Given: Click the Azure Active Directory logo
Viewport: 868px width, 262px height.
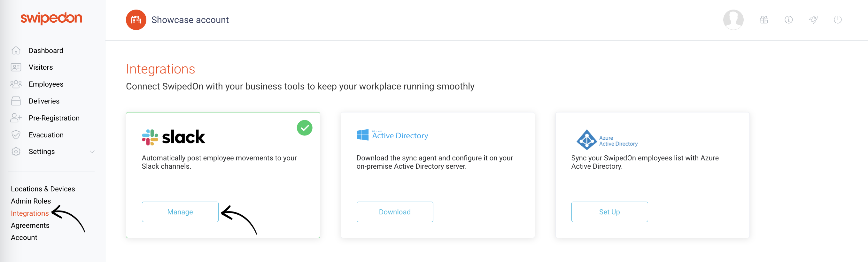Looking at the screenshot, I should coord(607,140).
